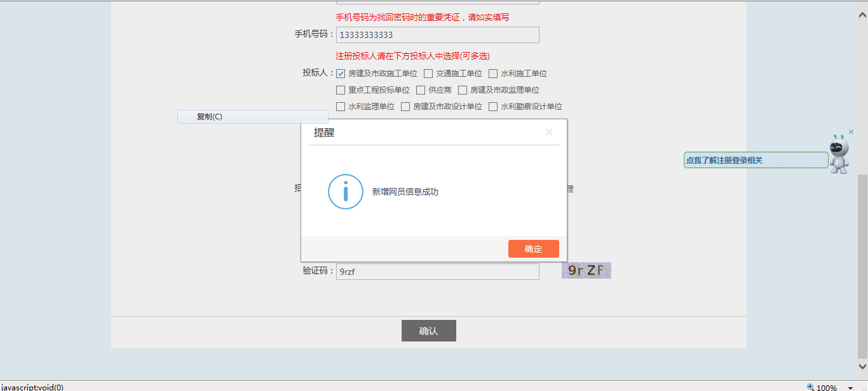Click the robot assistant mascot icon
The image size is (868, 391).
pyautogui.click(x=839, y=154)
